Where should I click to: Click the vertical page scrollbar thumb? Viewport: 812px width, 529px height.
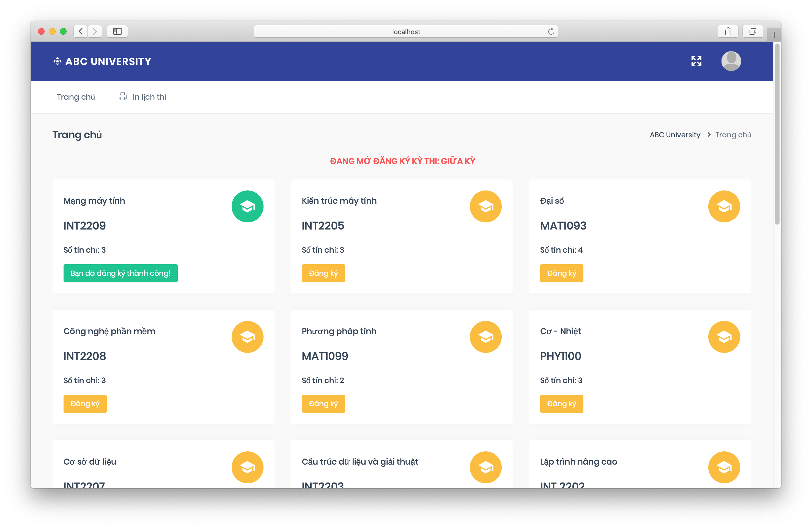click(777, 133)
